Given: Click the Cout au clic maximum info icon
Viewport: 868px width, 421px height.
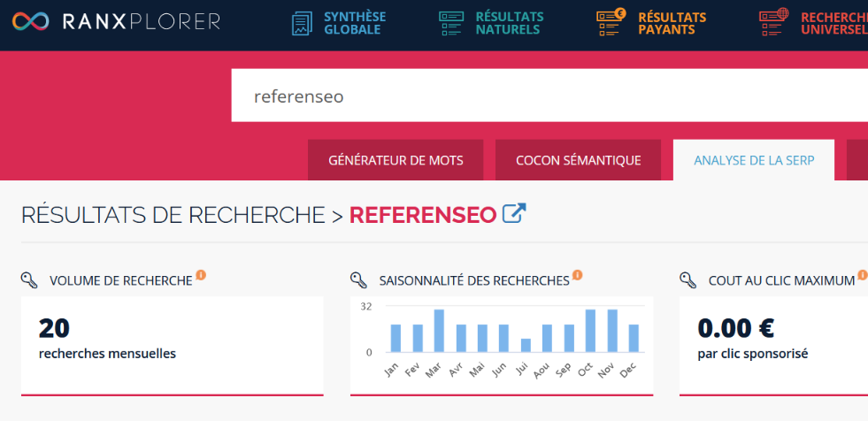Looking at the screenshot, I should (x=863, y=275).
